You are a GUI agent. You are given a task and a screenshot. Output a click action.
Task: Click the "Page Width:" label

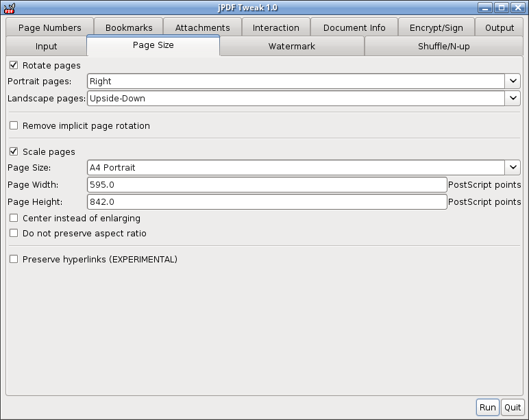(x=33, y=184)
